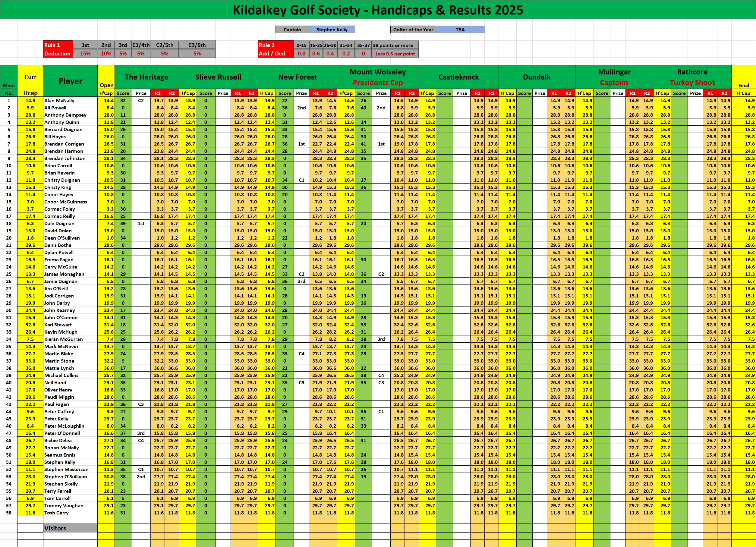
Task: Click the '38 points or more' header cell
Action: 395,45
